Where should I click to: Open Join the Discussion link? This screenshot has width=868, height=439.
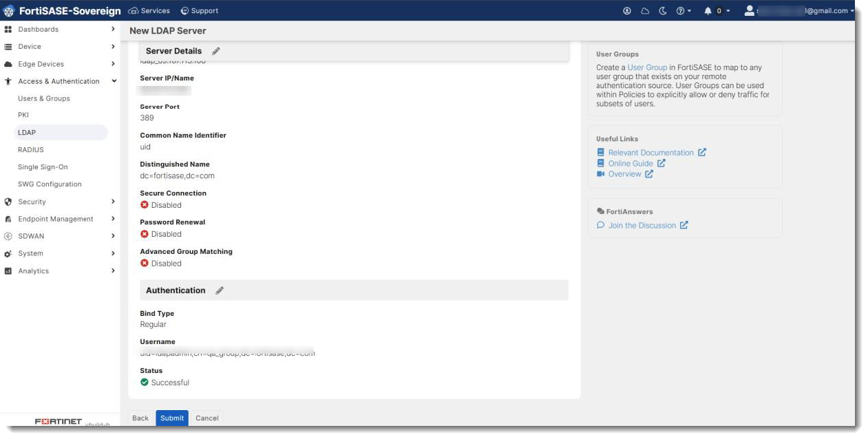click(x=642, y=225)
